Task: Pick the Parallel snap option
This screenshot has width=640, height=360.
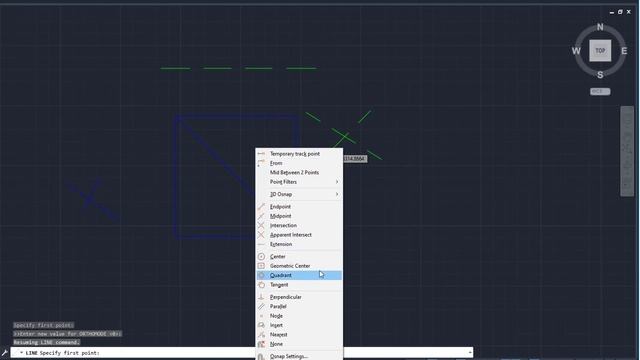Action: (x=299, y=307)
